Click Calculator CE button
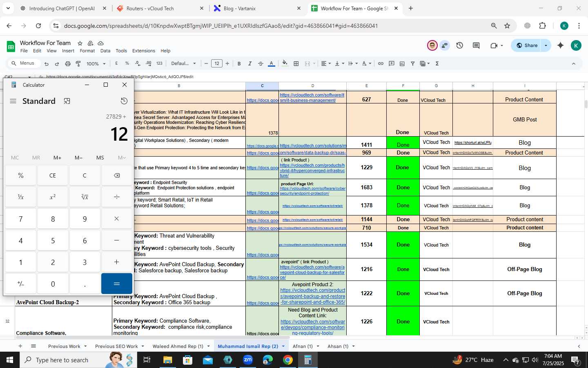Image resolution: width=588 pixels, height=368 pixels. click(x=53, y=175)
